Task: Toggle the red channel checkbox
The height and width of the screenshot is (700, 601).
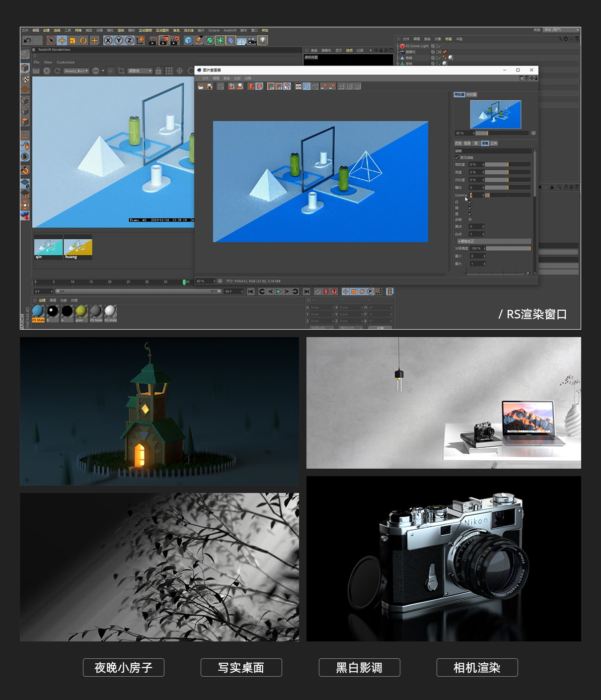Action: click(470, 202)
